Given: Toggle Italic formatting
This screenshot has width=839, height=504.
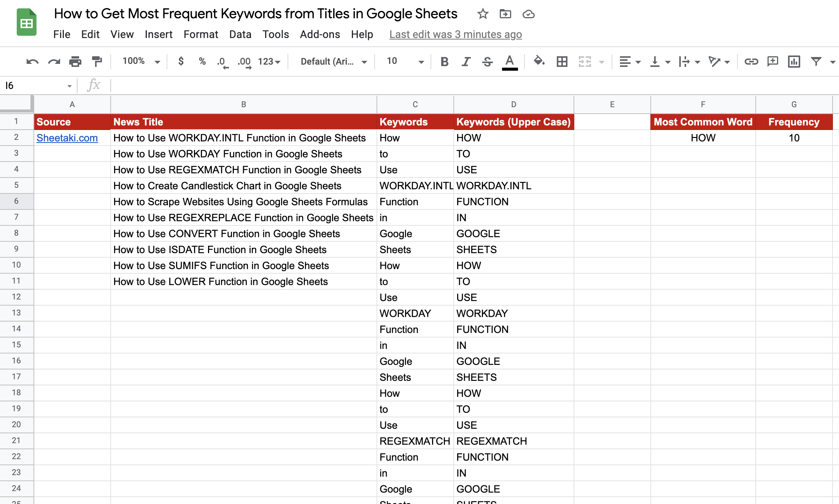Looking at the screenshot, I should coord(466,62).
